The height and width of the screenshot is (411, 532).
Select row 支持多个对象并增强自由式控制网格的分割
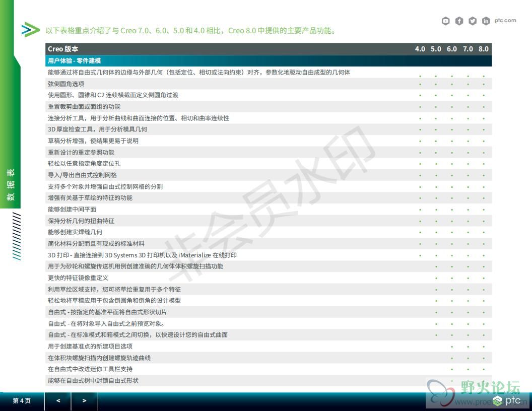tap(269, 186)
